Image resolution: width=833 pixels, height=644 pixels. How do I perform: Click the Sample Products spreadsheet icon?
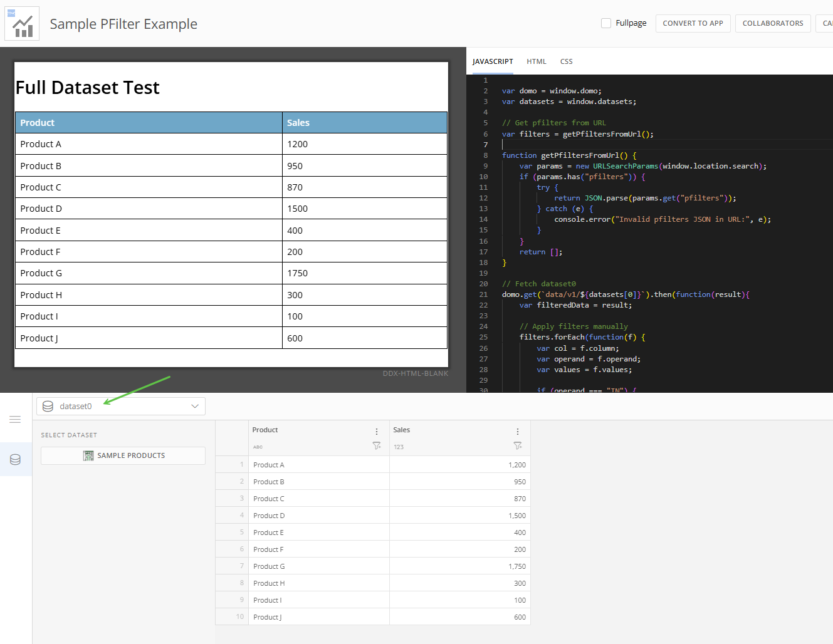point(88,455)
